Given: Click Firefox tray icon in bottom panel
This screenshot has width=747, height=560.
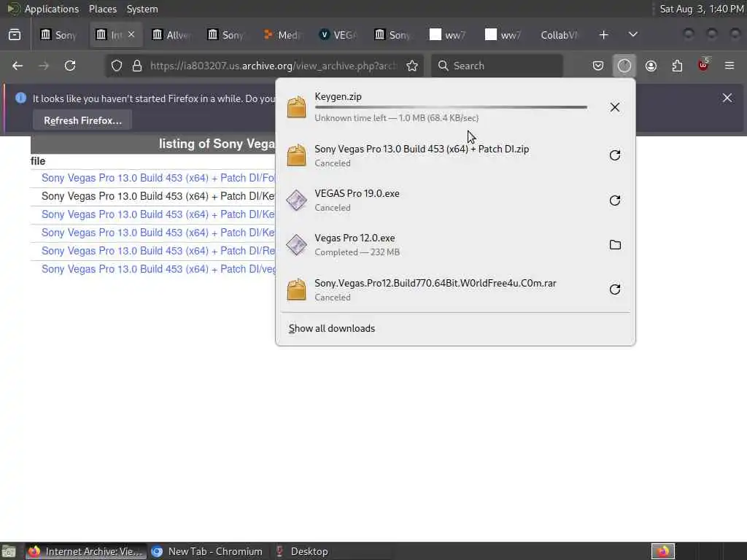Looking at the screenshot, I should click(x=662, y=551).
